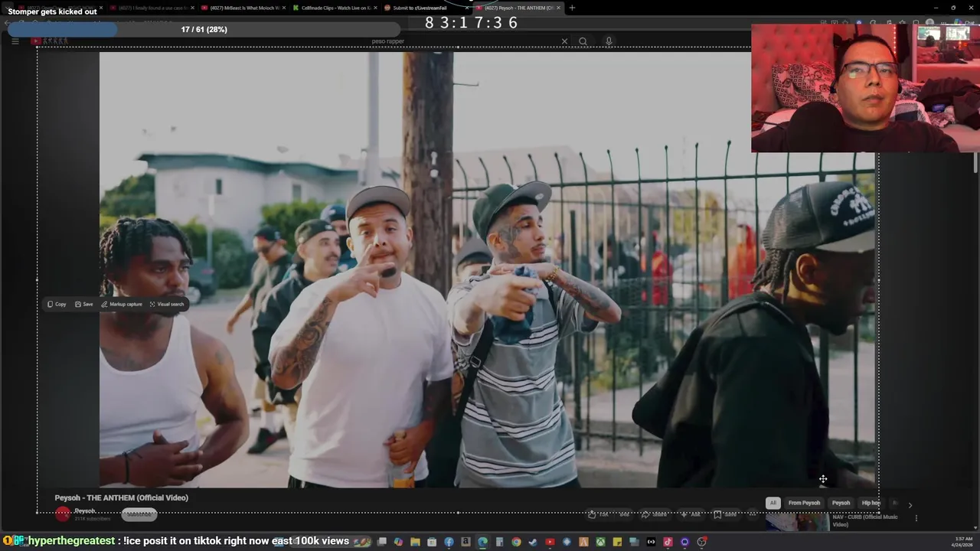Select the 'Hip hop' filter chip
Viewport: 980px width, 551px height.
click(x=871, y=503)
